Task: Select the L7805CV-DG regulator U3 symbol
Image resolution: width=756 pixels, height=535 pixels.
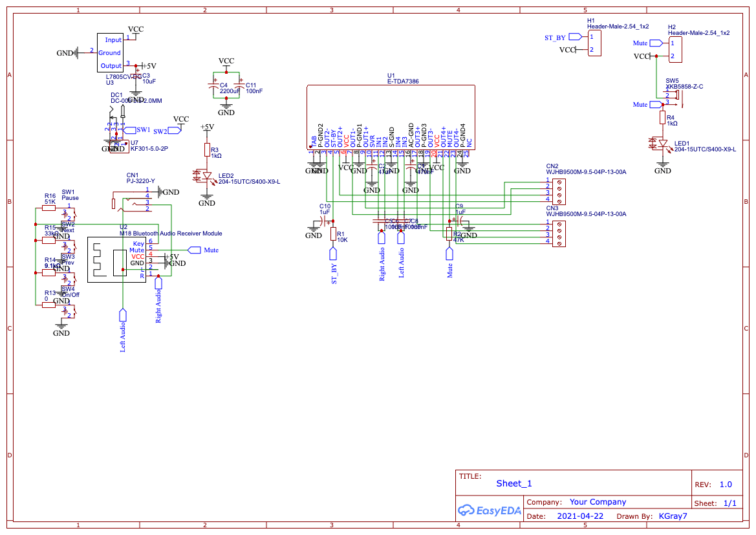Action: pyautogui.click(x=110, y=52)
